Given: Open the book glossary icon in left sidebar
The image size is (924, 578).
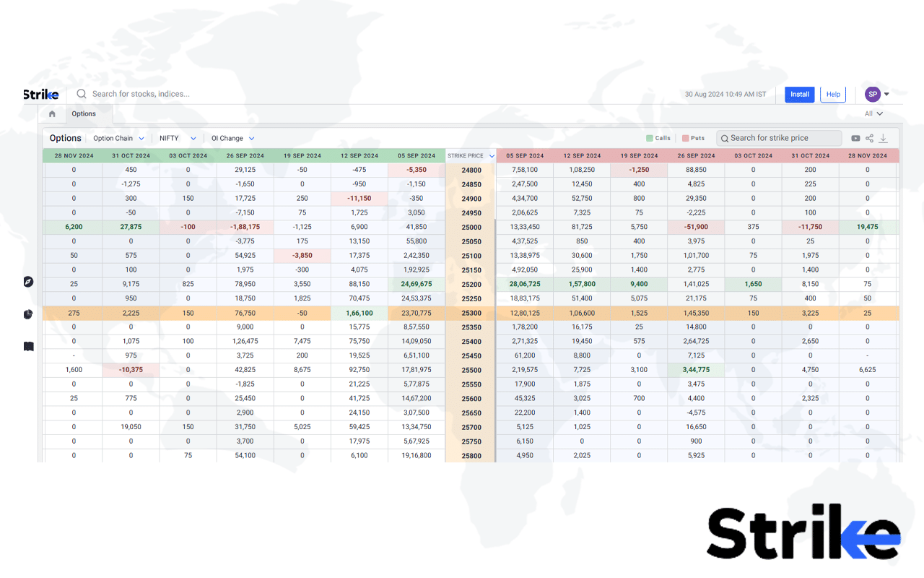Looking at the screenshot, I should tap(28, 346).
